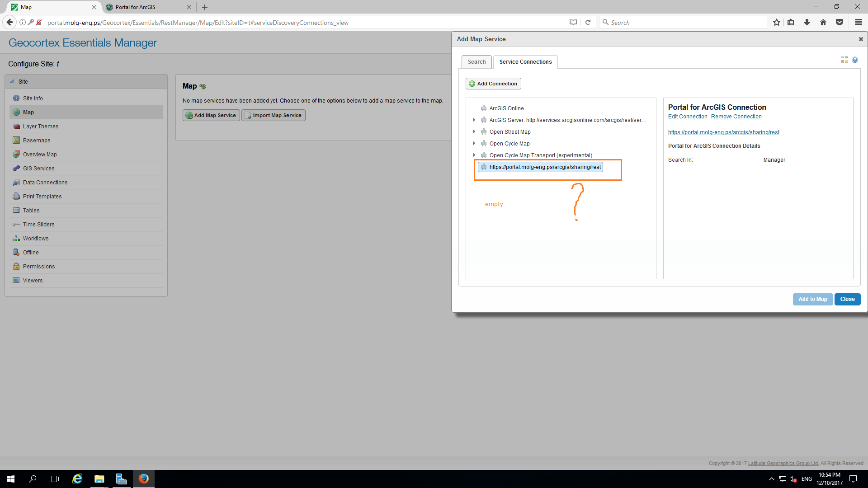Click Edit Connection link
Screen dimensions: 868x488
[x=688, y=117]
